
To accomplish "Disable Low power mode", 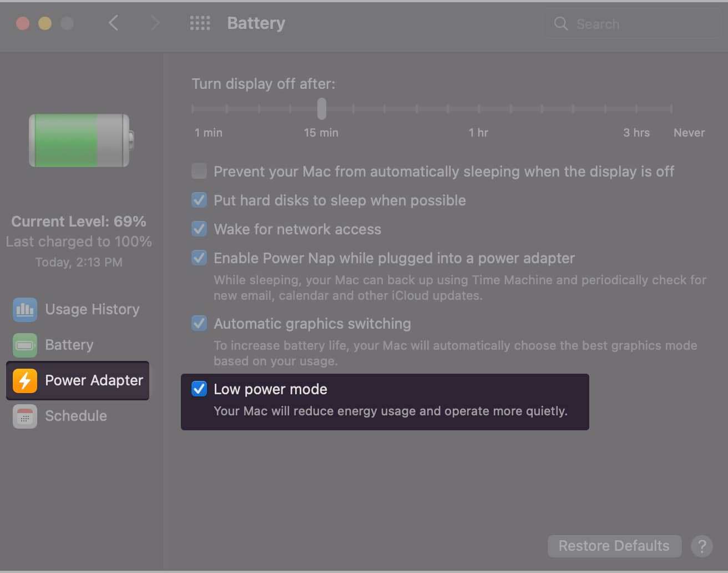I will [199, 389].
